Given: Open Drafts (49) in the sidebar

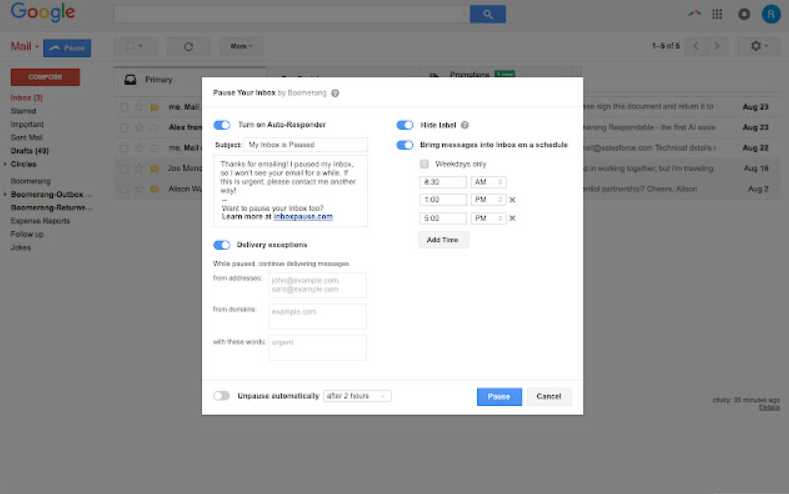Looking at the screenshot, I should [30, 150].
